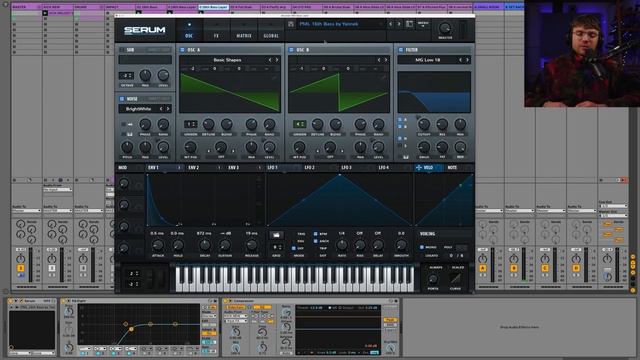Open the Serum MENU dropdown

pos(423,24)
